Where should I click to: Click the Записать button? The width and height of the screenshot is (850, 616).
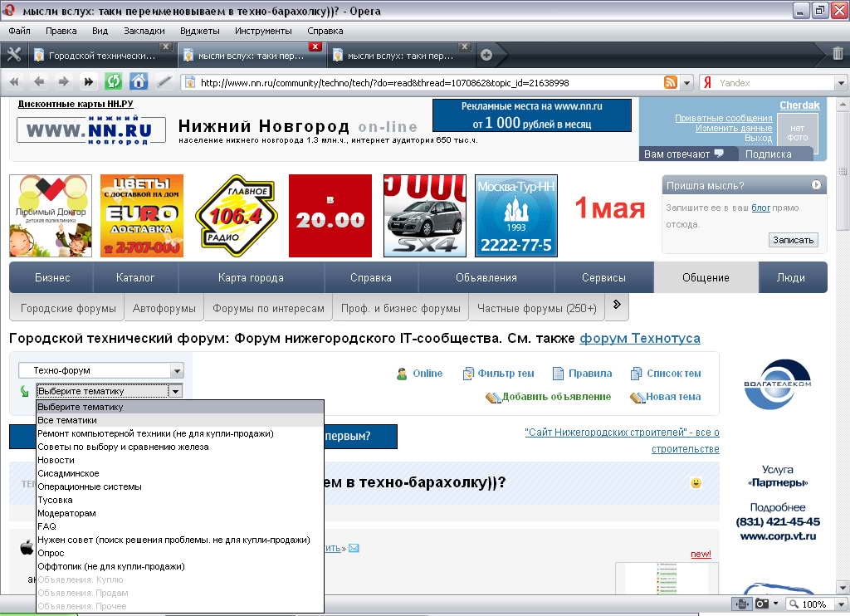793,240
